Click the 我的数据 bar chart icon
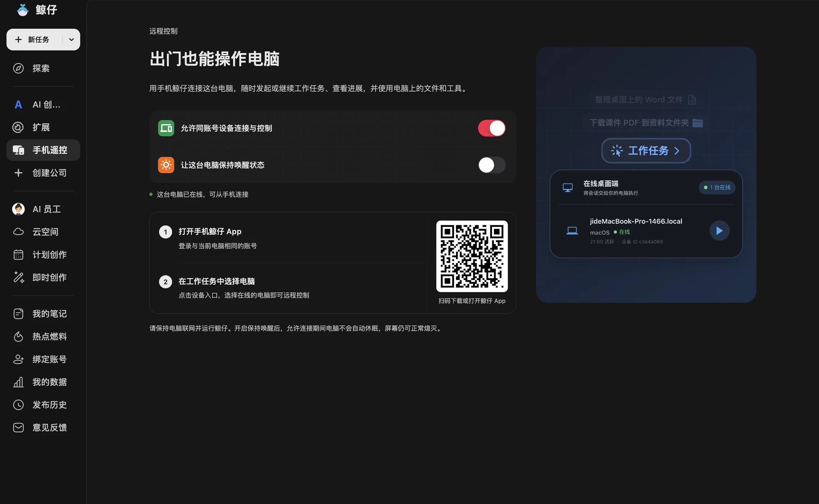The height and width of the screenshot is (504, 819). pos(18,382)
